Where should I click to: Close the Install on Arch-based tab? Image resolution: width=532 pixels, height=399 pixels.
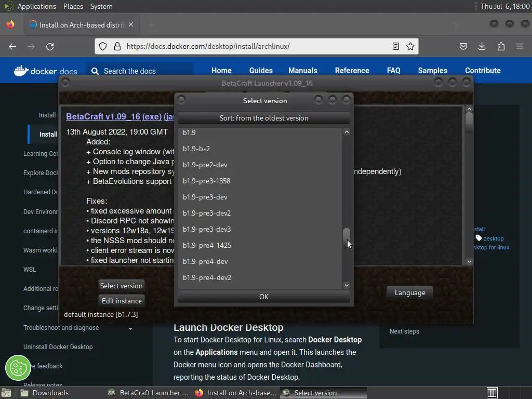(131, 25)
